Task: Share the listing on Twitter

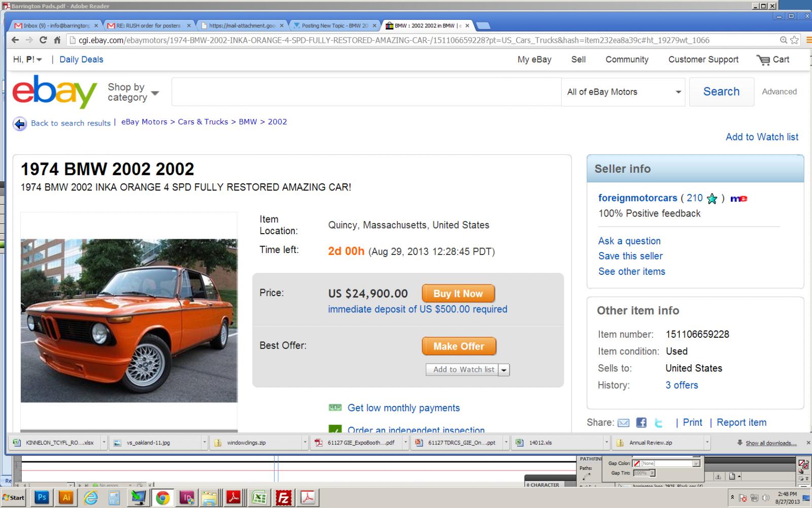Action: pyautogui.click(x=659, y=423)
